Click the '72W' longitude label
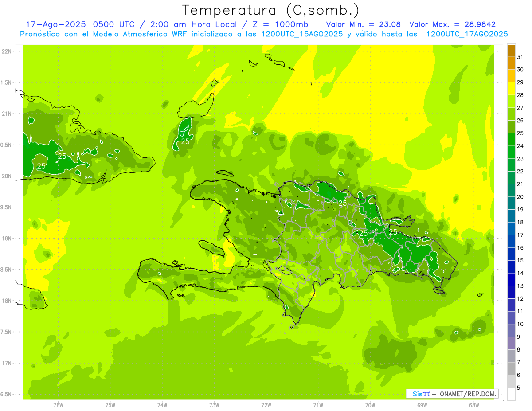Image resolution: width=532 pixels, height=411 pixels. click(x=266, y=405)
